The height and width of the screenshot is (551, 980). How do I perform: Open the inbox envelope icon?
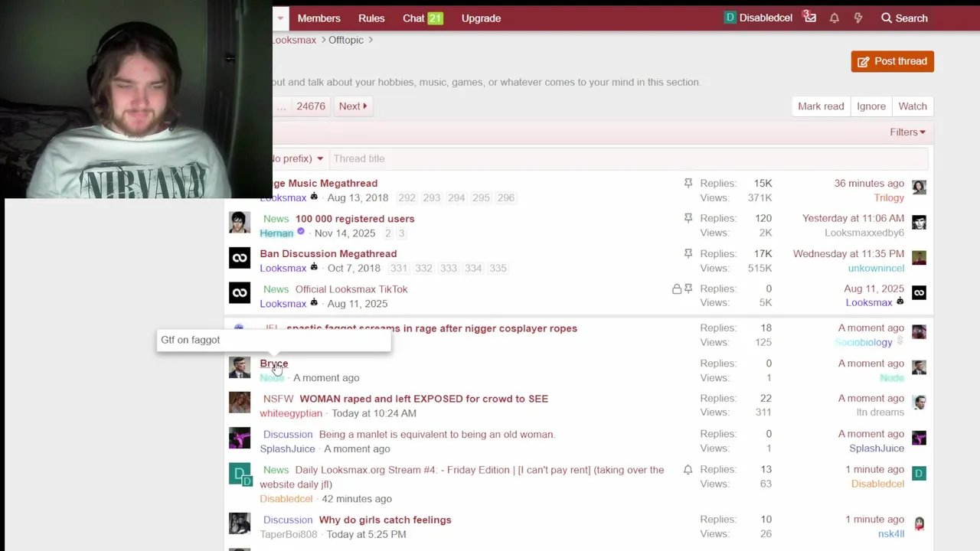810,18
